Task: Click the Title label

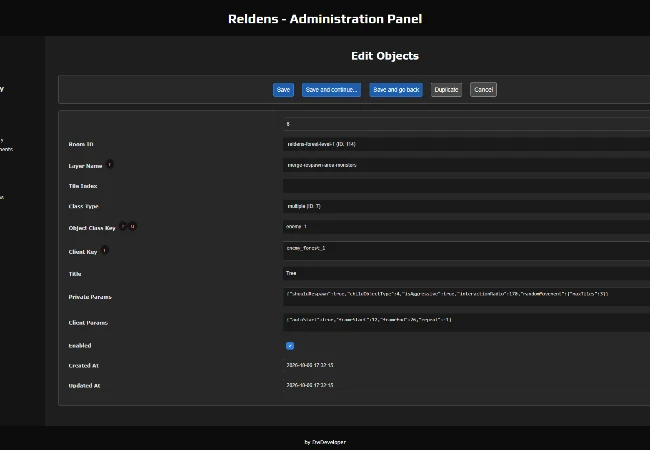Action: click(75, 274)
